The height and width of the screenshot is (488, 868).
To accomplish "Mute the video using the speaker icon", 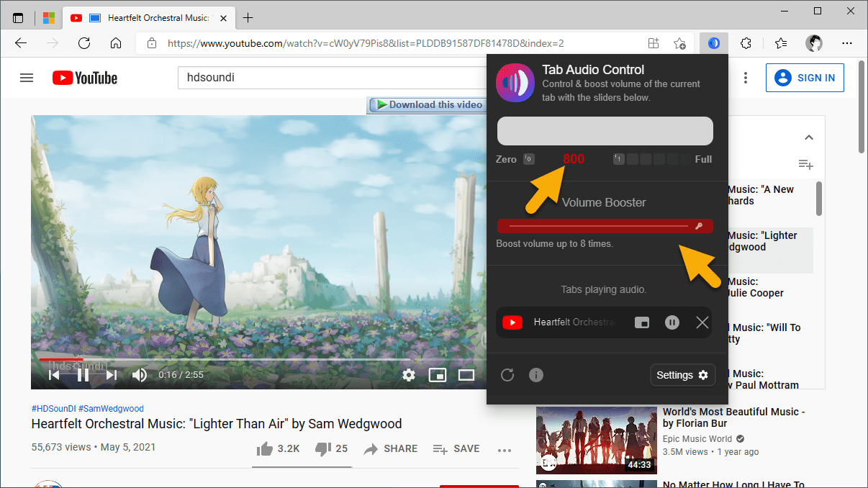I will pyautogui.click(x=140, y=375).
